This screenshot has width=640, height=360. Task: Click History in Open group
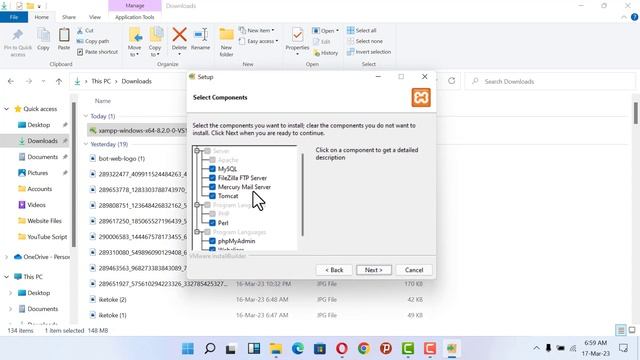(x=326, y=53)
